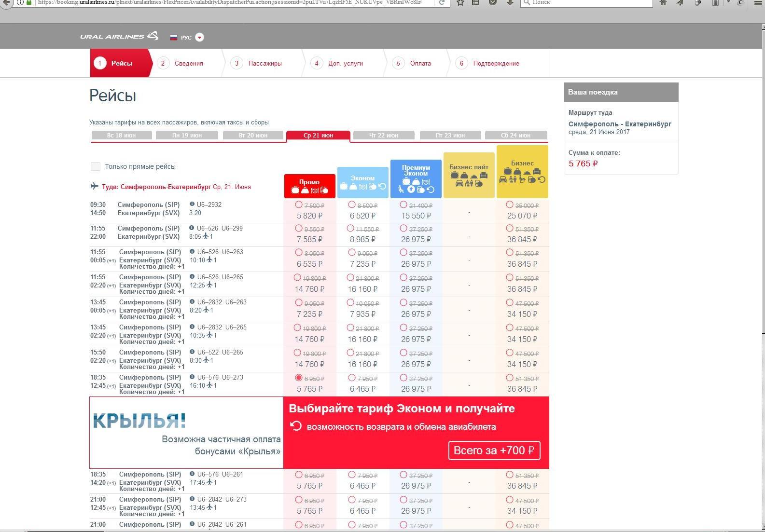Click the seat icon in Премиум Эконом header
This screenshot has height=532, width=765.
point(401,190)
